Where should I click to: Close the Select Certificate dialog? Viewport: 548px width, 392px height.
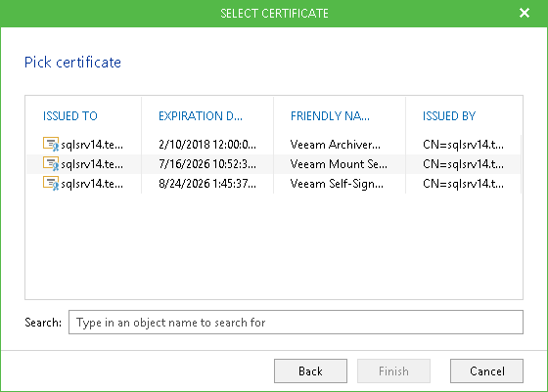pos(525,13)
